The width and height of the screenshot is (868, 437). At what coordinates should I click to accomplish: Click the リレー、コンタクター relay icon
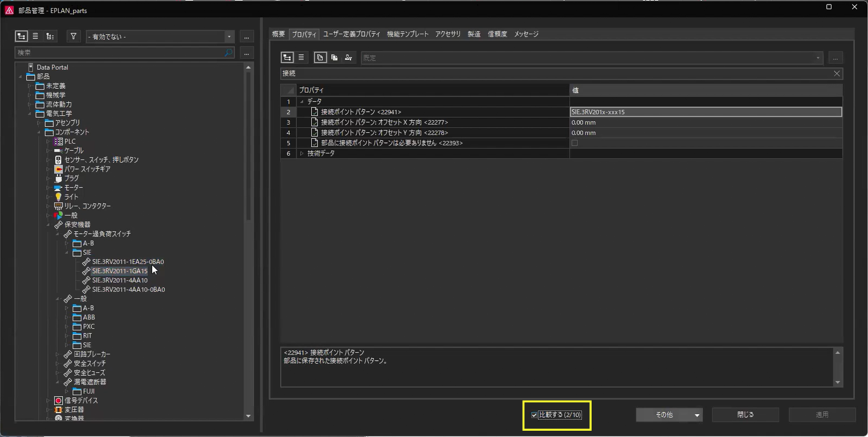coord(58,206)
